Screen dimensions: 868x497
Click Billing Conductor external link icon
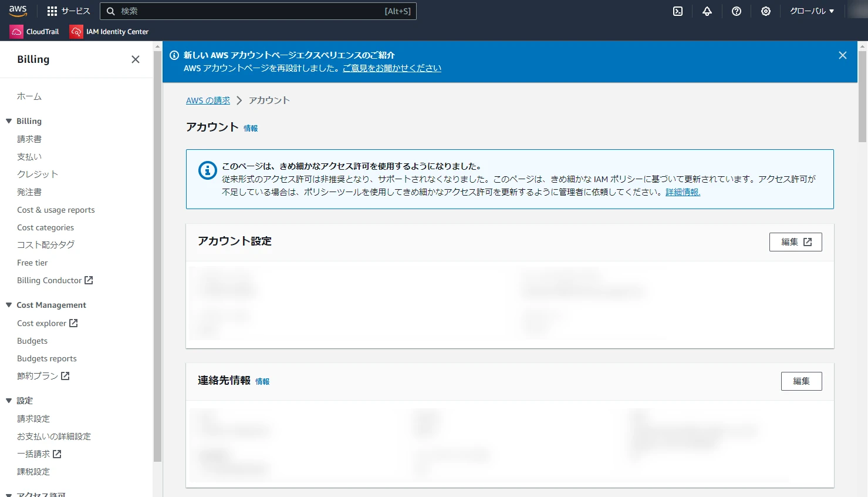(x=89, y=280)
